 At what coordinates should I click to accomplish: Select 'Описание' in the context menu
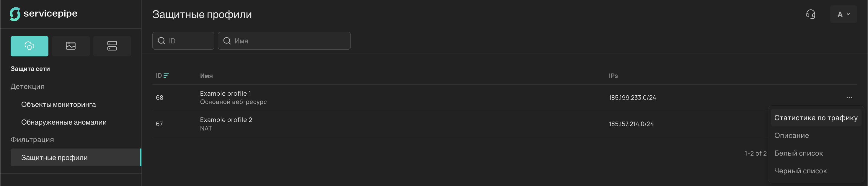[x=791, y=136]
